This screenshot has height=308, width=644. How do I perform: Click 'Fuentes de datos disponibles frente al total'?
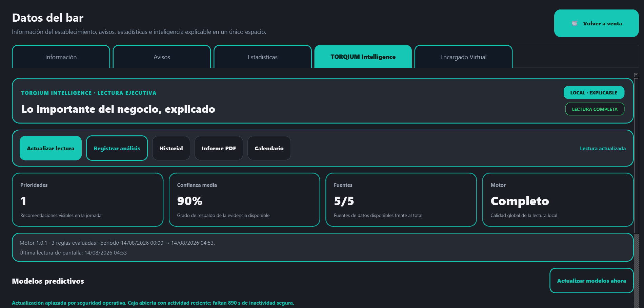(x=378, y=215)
